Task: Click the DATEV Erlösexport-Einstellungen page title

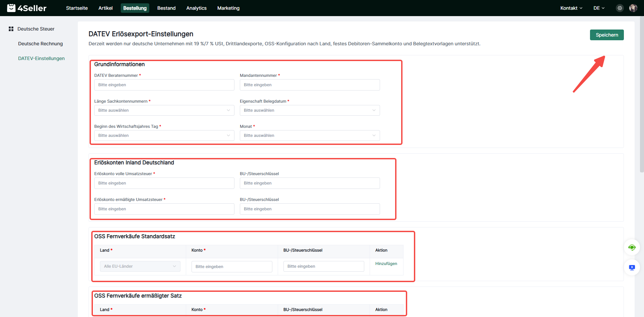Action: 141,34
